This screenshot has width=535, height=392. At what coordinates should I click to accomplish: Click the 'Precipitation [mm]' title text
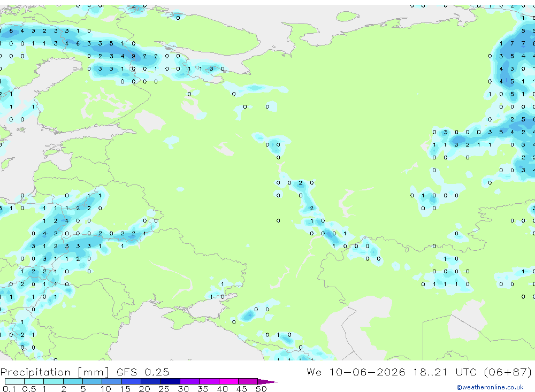55,372
